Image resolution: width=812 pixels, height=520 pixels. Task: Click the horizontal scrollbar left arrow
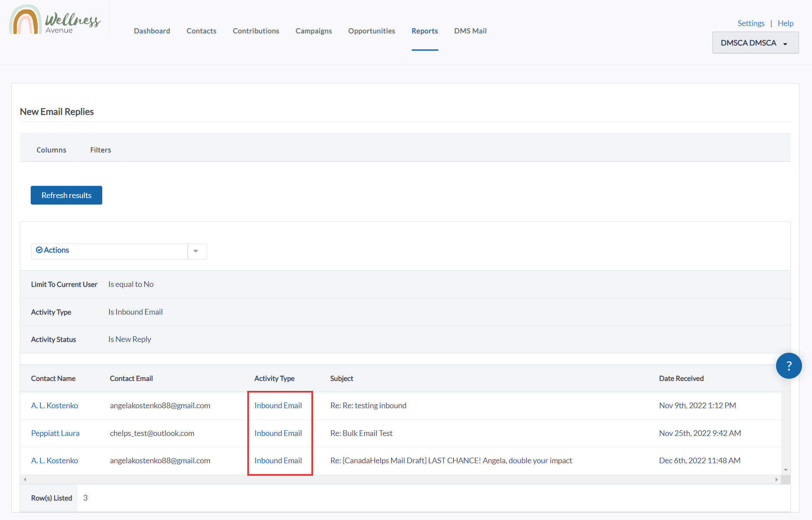(25, 479)
